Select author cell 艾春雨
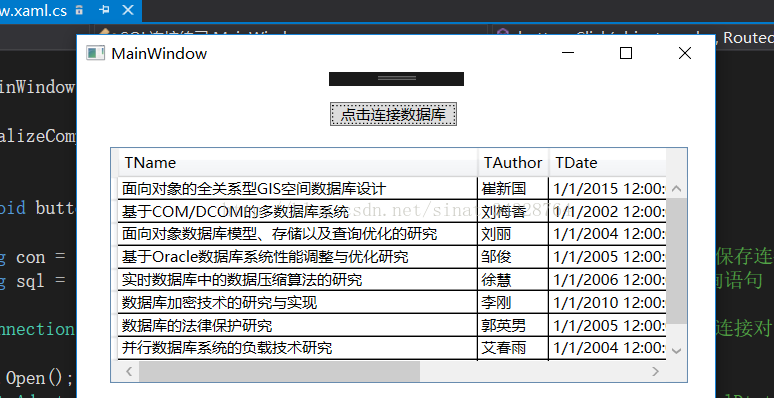Viewport: 774px width, 398px height. [x=513, y=348]
